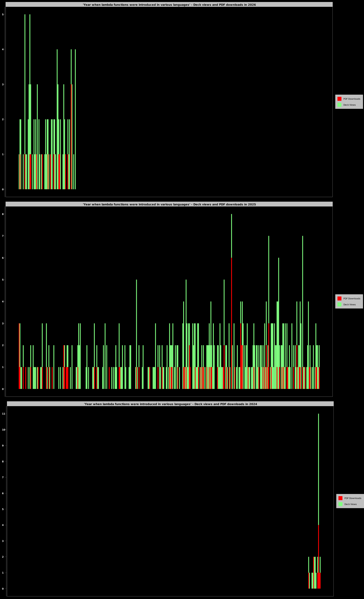
Task: Click the 2026 chart title bar
Action: tap(169, 5)
